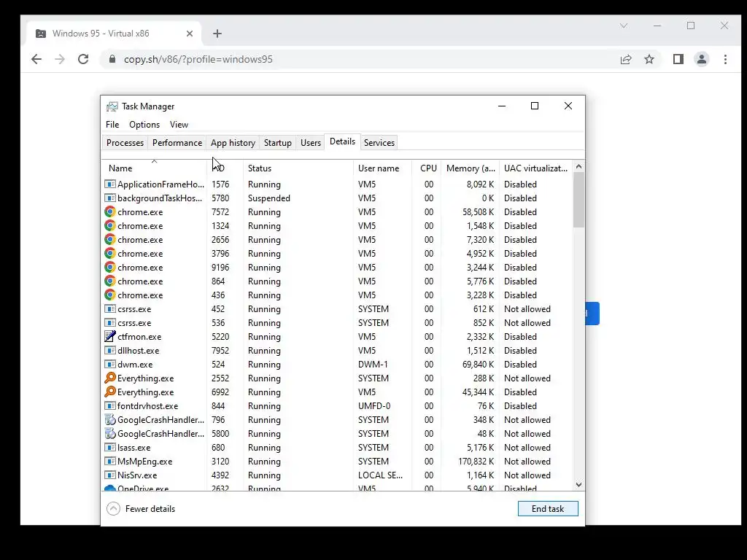The height and width of the screenshot is (560, 747).
Task: Click the Chrome back arrow
Action: [x=36, y=59]
